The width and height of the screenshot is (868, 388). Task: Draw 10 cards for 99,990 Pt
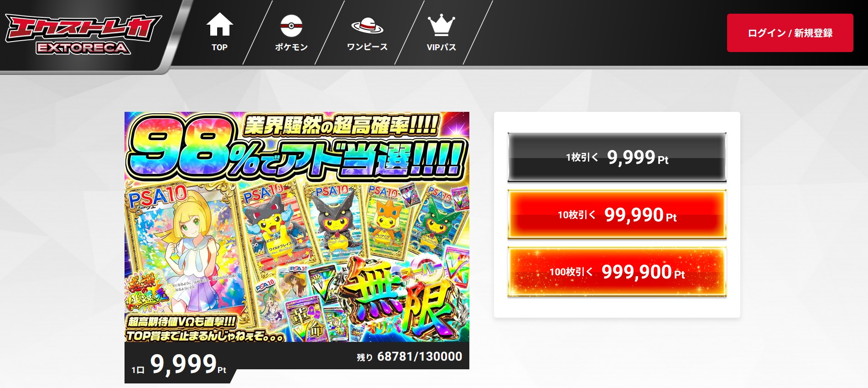pos(617,215)
